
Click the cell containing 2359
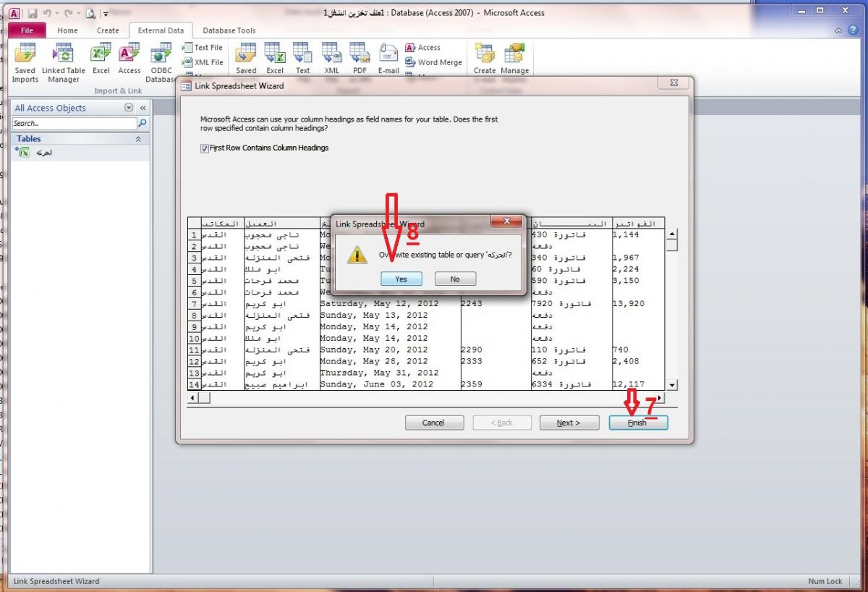(495, 384)
